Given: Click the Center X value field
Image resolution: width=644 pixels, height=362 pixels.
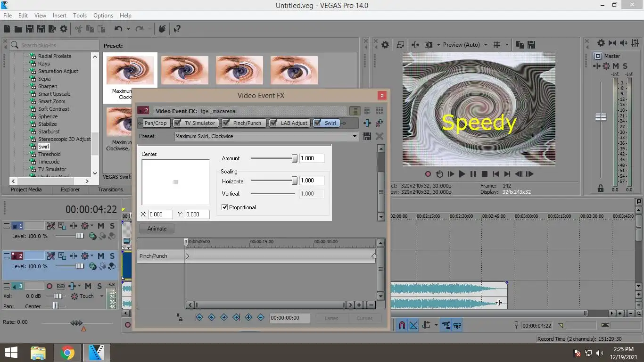Looking at the screenshot, I should coord(160,214).
